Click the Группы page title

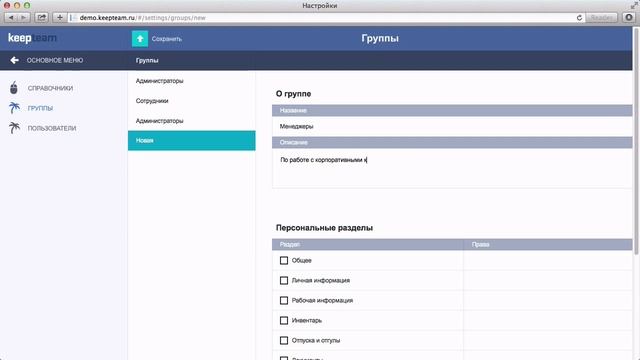380,38
